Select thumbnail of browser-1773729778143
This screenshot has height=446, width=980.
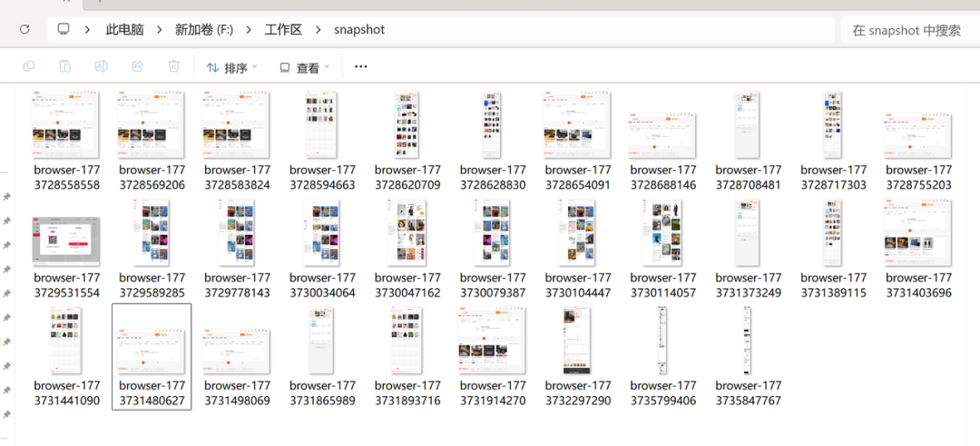[236, 233]
